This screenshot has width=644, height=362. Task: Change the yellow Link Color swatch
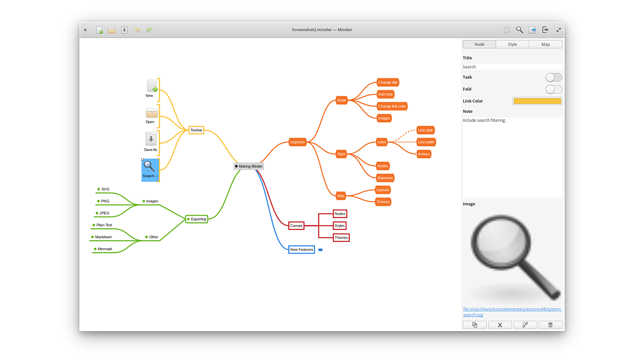537,101
